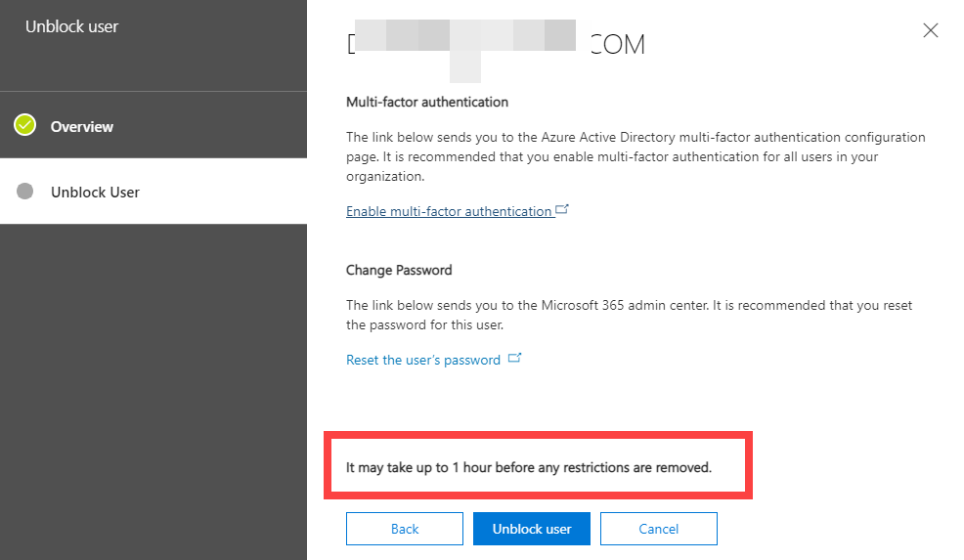Select the Unblock User step in the sidebar
The height and width of the screenshot is (560, 964).
coord(95,192)
